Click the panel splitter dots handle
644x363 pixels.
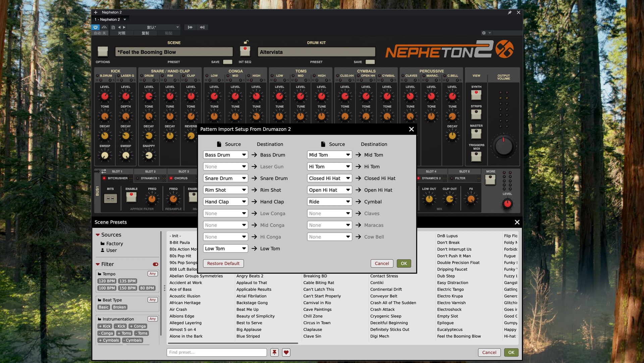164,288
